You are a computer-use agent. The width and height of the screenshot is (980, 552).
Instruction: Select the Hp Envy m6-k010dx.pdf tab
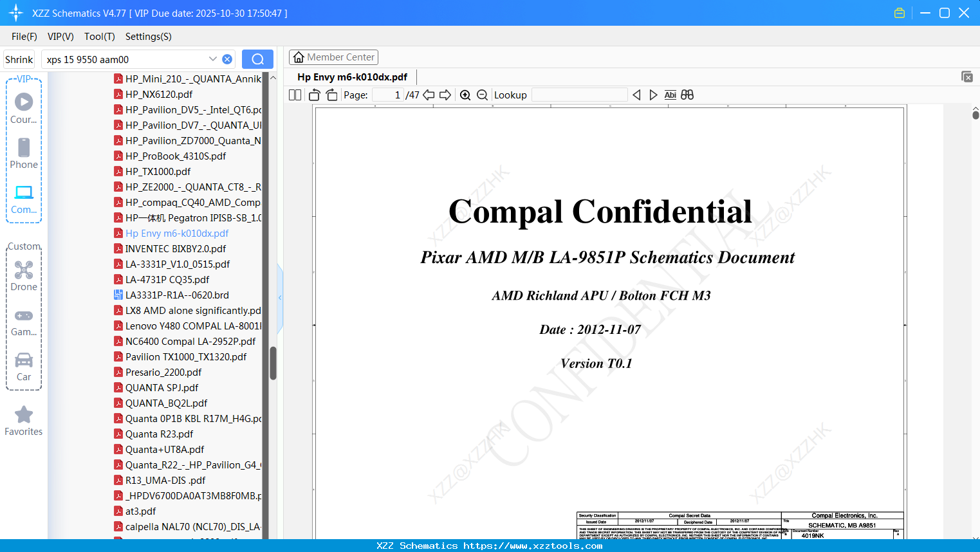(352, 77)
